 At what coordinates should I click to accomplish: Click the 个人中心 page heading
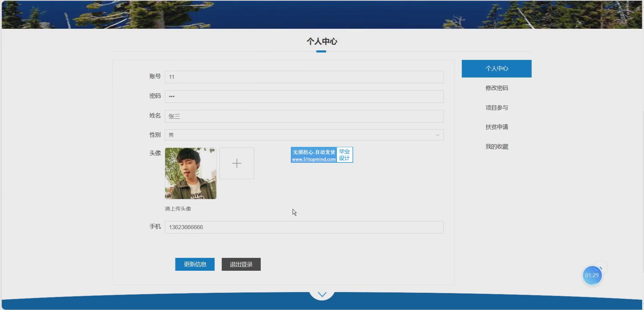click(322, 42)
